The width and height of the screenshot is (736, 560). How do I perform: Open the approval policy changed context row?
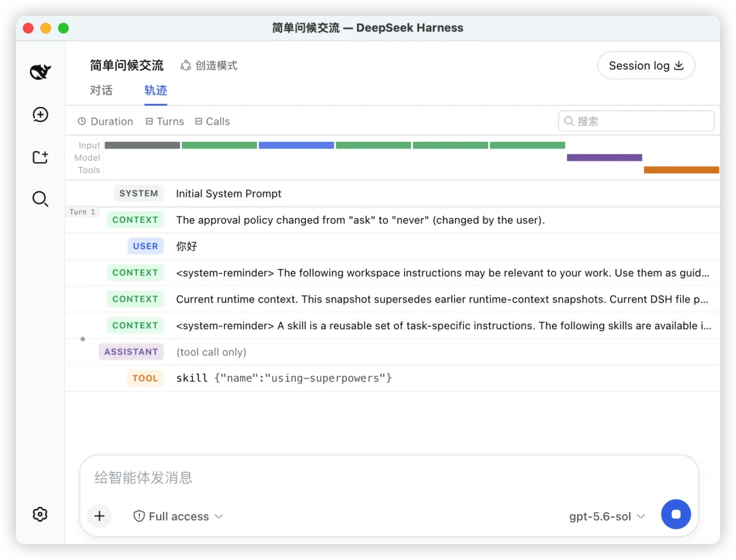[393, 219]
